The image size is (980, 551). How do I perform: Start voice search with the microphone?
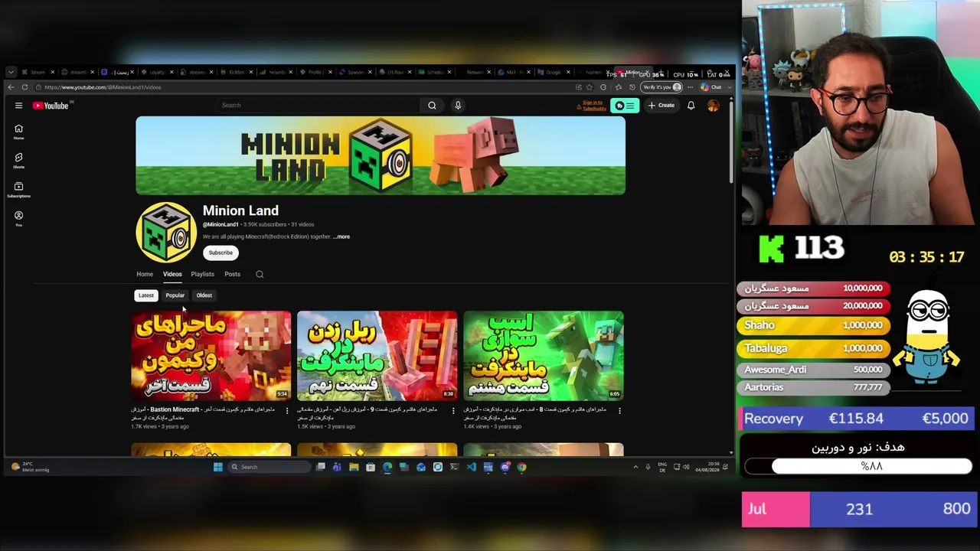[x=458, y=106]
